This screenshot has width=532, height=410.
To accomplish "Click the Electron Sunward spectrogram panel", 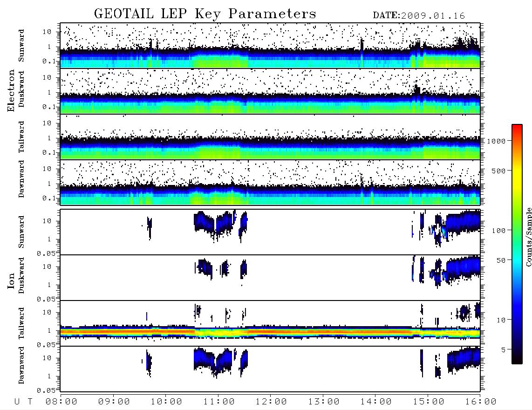I will coord(270,46).
